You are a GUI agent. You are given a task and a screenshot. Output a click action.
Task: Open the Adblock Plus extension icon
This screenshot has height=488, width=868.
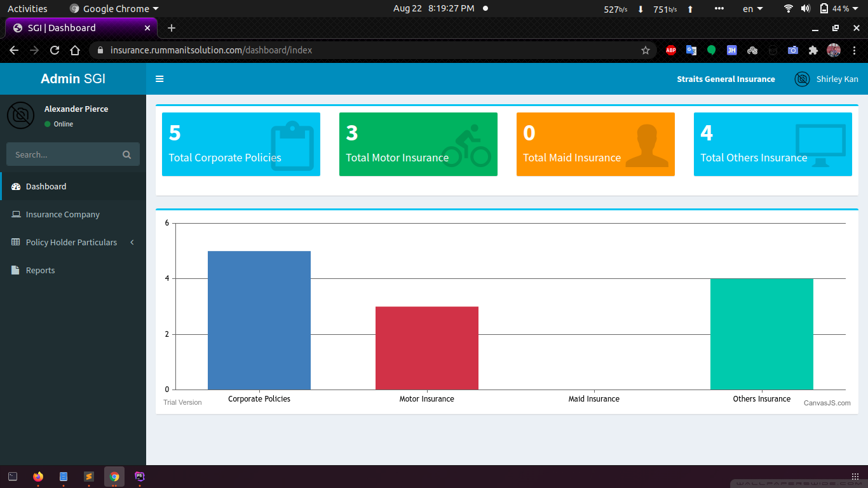[671, 50]
